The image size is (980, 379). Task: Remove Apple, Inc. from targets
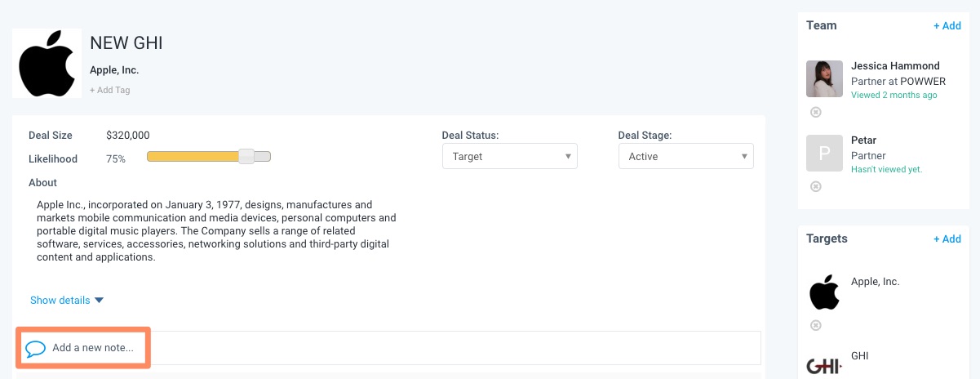click(x=815, y=325)
